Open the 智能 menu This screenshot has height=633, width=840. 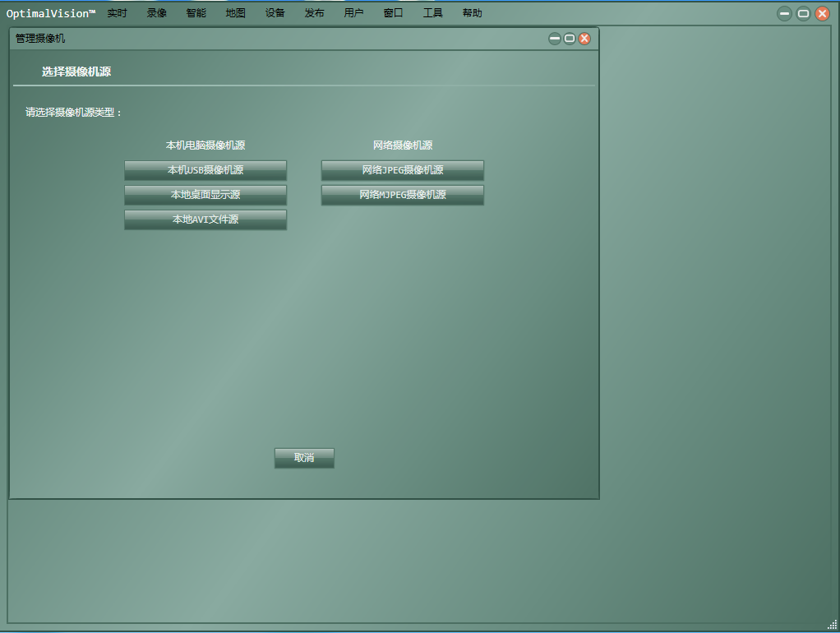tap(196, 13)
